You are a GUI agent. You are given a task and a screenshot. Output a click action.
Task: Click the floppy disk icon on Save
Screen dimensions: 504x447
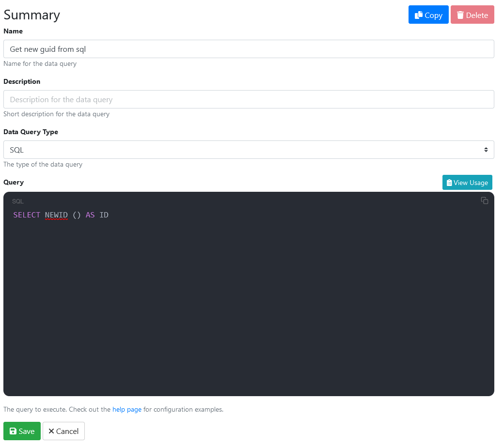pyautogui.click(x=13, y=431)
